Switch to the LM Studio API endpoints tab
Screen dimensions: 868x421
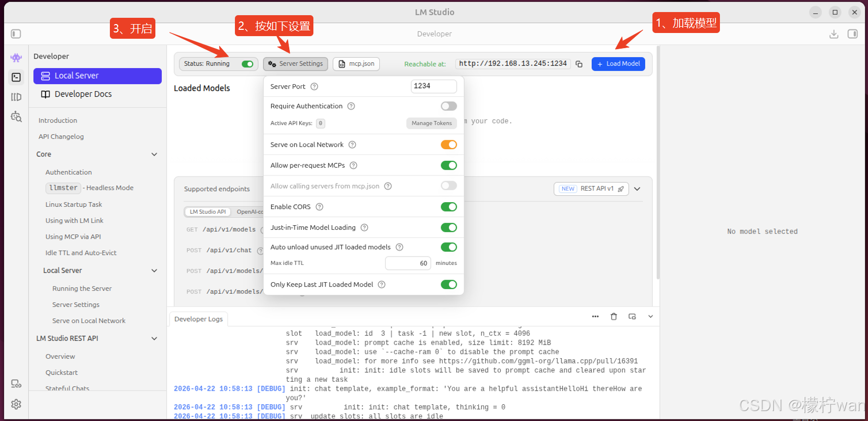click(208, 212)
